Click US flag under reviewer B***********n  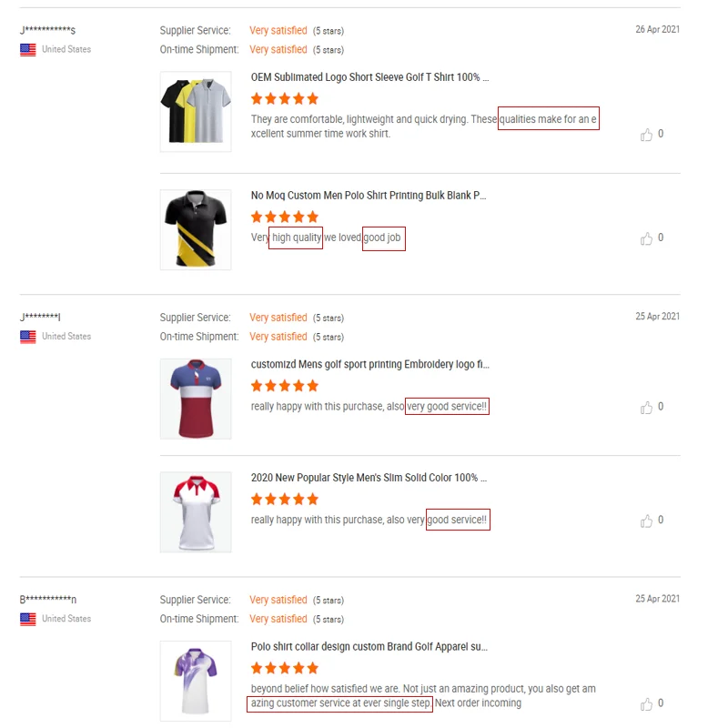tap(28, 619)
